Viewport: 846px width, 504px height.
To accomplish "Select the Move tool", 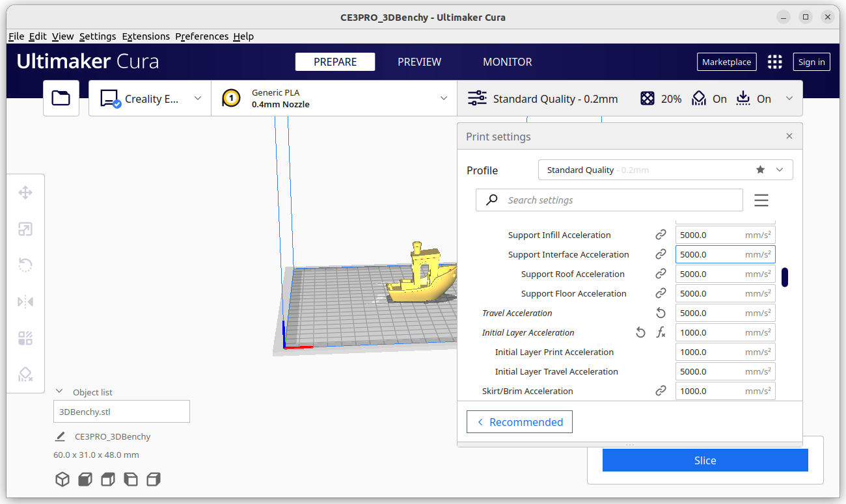I will pos(25,192).
